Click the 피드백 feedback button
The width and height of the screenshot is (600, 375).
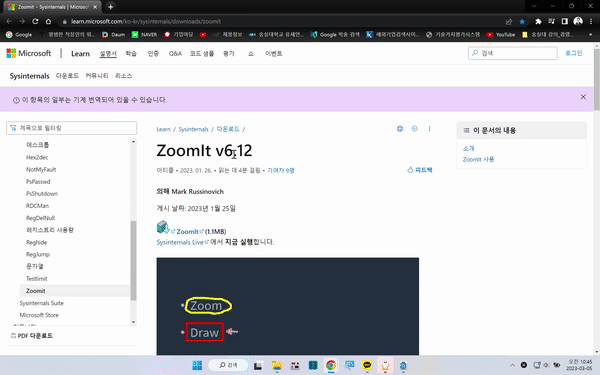point(420,170)
